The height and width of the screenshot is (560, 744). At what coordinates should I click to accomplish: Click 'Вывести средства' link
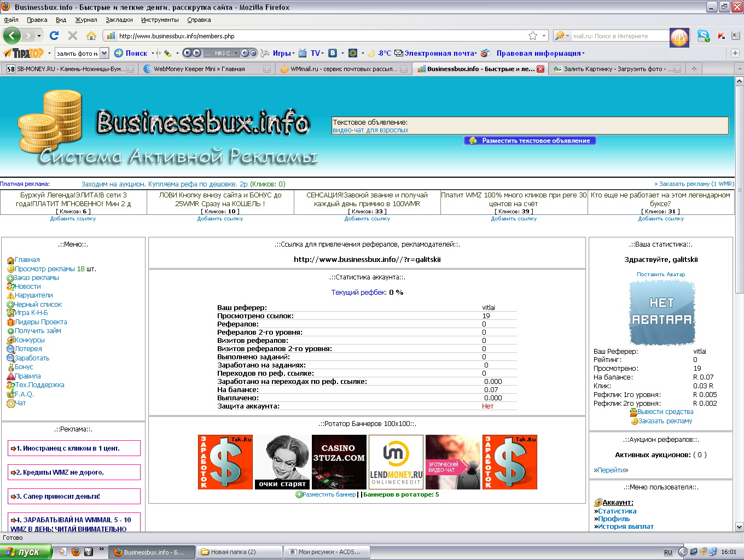tap(665, 412)
